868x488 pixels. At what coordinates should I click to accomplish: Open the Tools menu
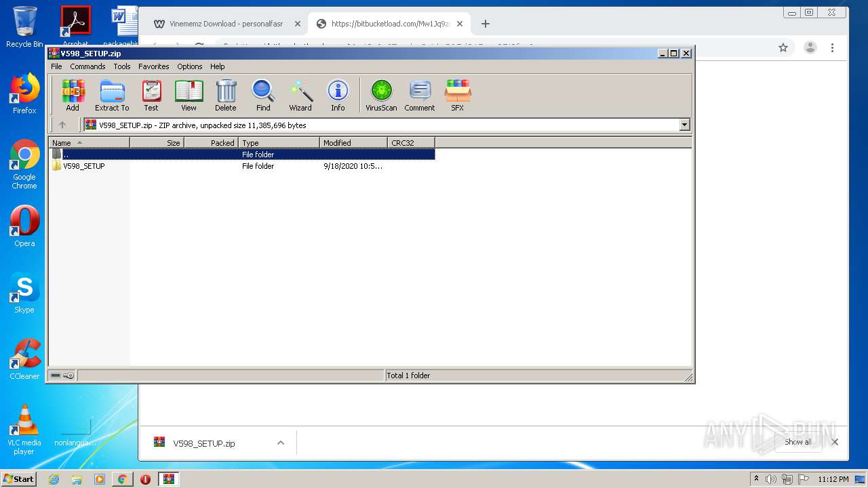point(122,66)
